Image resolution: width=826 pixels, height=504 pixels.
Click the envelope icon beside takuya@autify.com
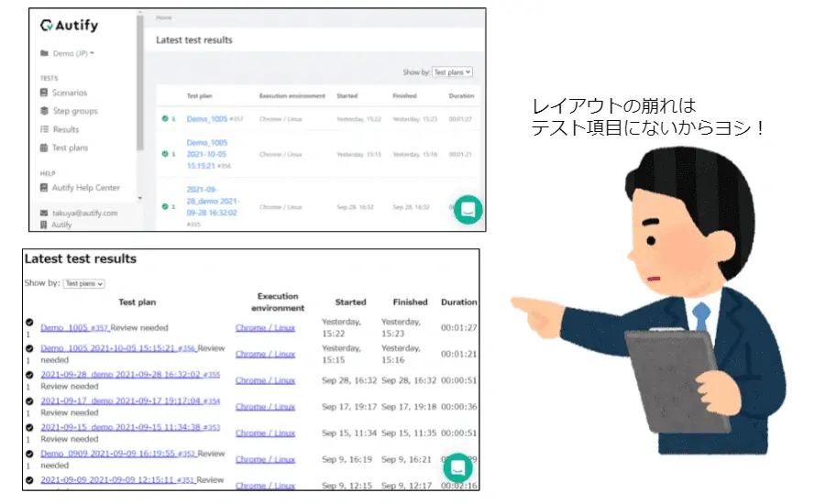coord(44,214)
